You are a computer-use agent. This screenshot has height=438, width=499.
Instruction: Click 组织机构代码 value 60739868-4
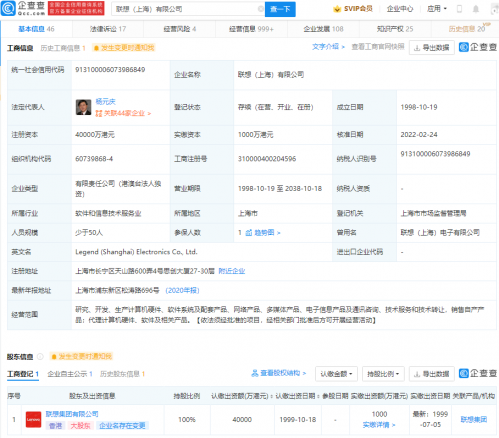(x=94, y=159)
